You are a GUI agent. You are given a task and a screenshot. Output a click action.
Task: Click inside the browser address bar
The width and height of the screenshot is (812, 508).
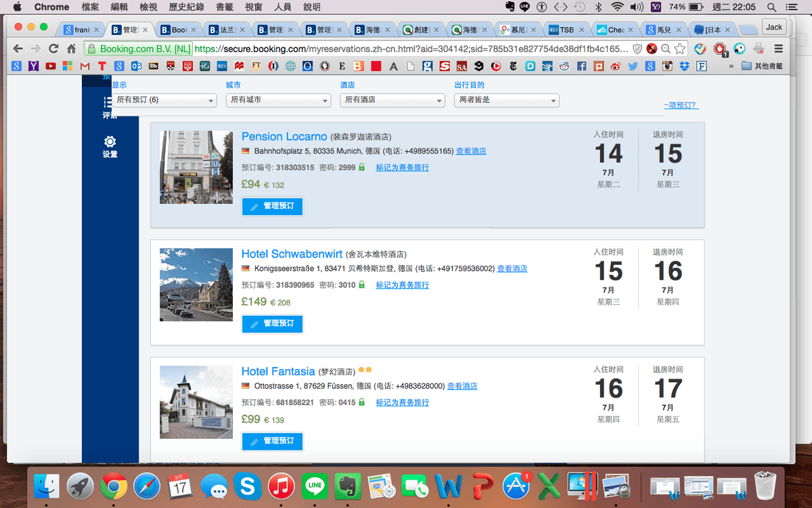click(338, 49)
